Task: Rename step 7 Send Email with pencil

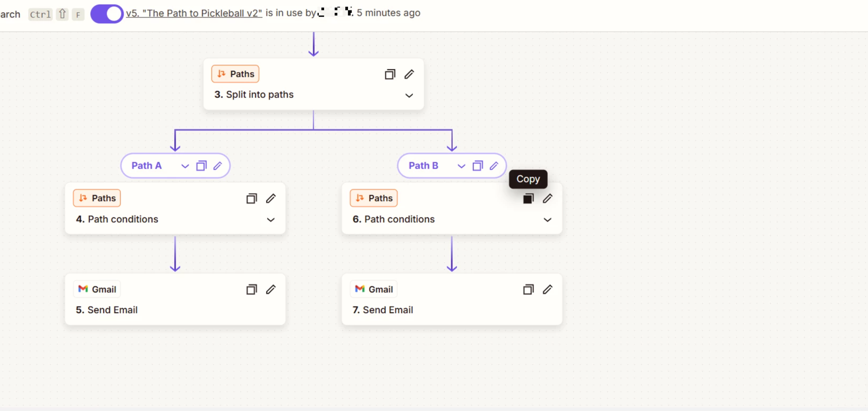Action: point(548,289)
